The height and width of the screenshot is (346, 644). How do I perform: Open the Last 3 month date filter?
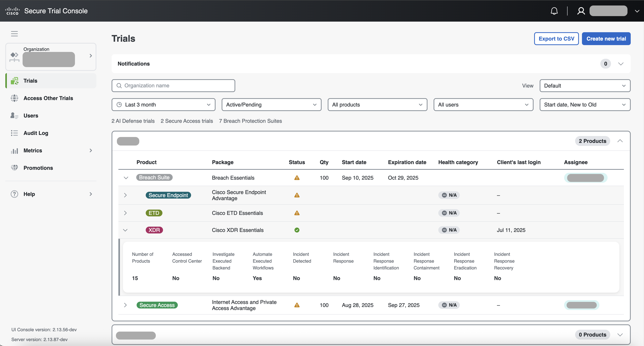(x=163, y=105)
